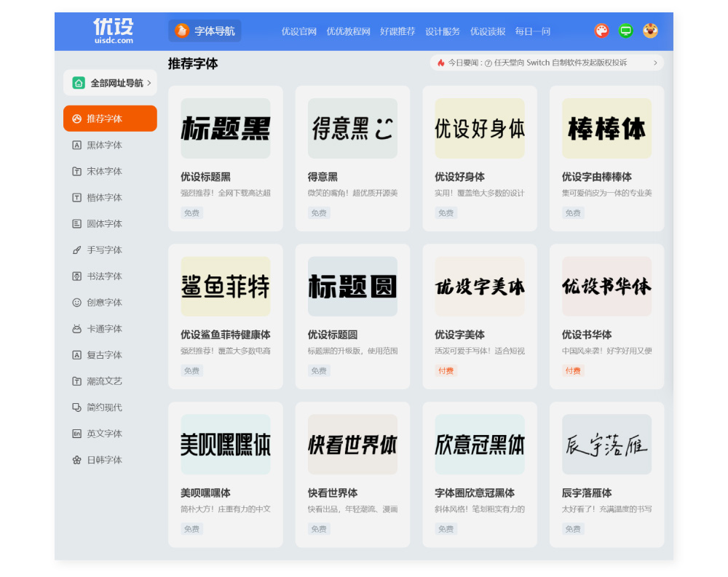Click the 标题圆 preview thumbnail

(352, 287)
